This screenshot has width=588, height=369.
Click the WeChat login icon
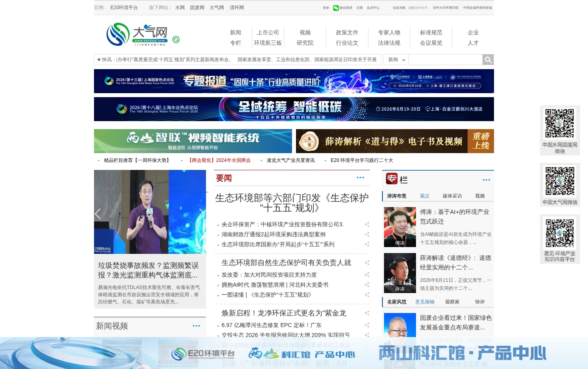(336, 8)
